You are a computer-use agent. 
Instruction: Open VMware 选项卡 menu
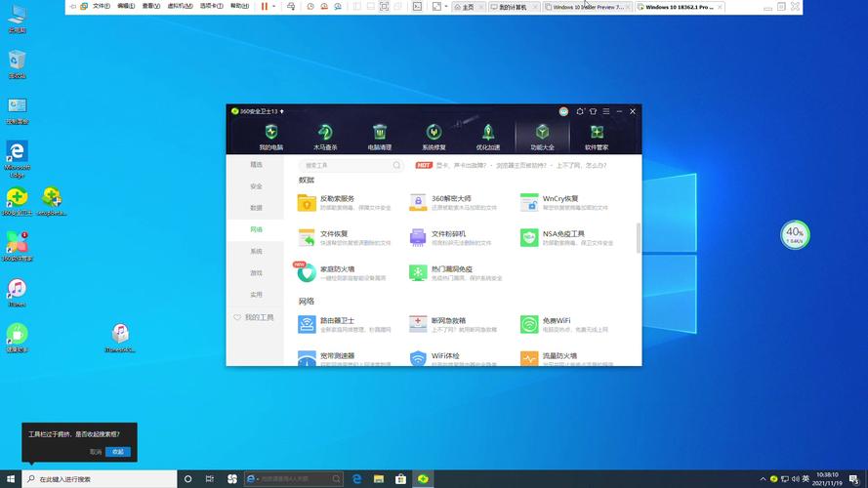pyautogui.click(x=211, y=7)
